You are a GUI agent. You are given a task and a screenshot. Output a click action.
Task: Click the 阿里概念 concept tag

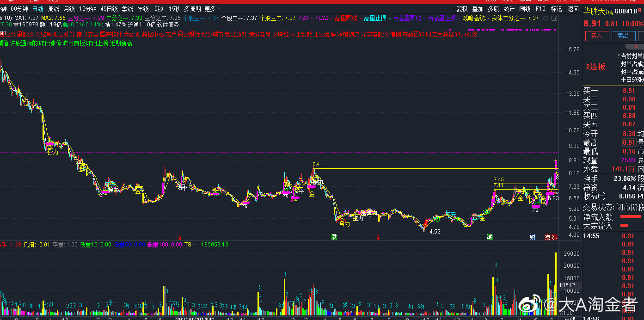click(x=22, y=34)
